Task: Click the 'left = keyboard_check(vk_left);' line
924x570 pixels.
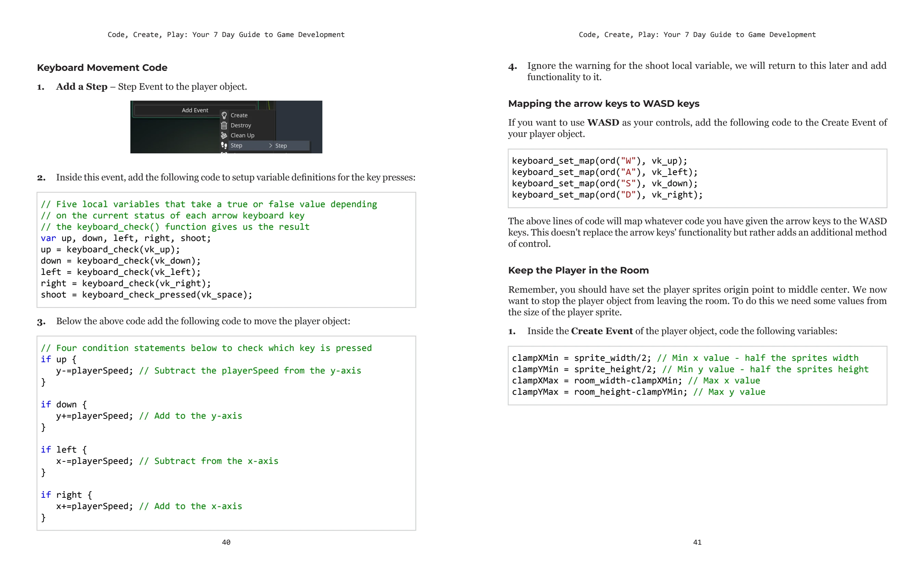Action: coord(120,272)
